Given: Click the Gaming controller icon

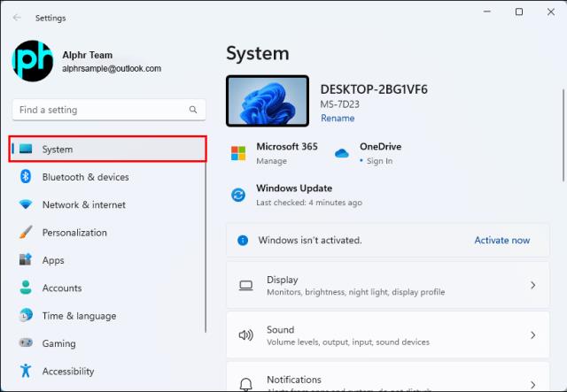Looking at the screenshot, I should pos(26,342).
